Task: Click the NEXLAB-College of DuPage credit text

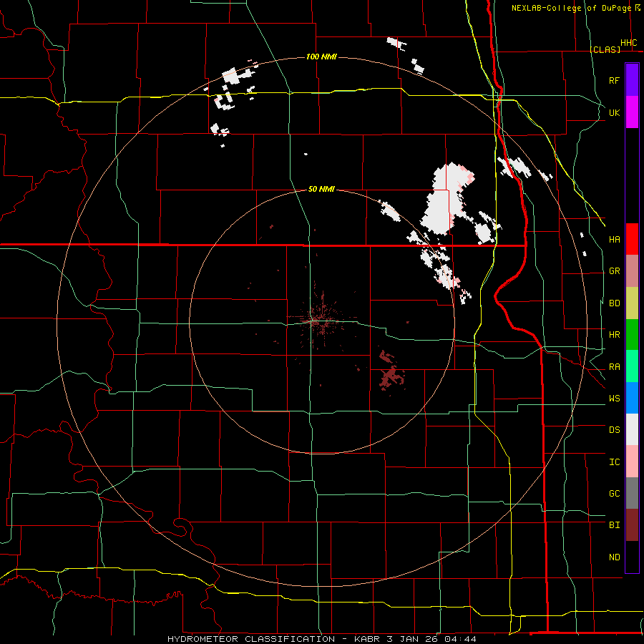Action: click(571, 8)
